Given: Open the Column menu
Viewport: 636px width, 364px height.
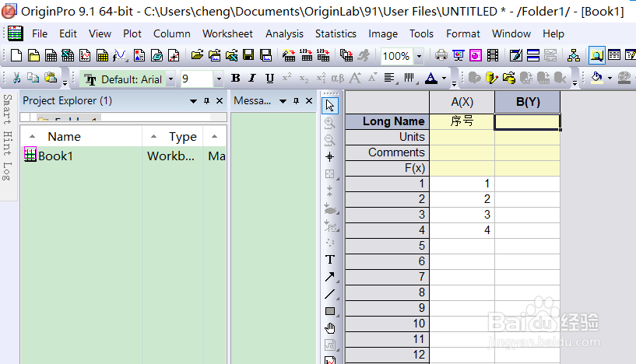Looking at the screenshot, I should coord(171,33).
